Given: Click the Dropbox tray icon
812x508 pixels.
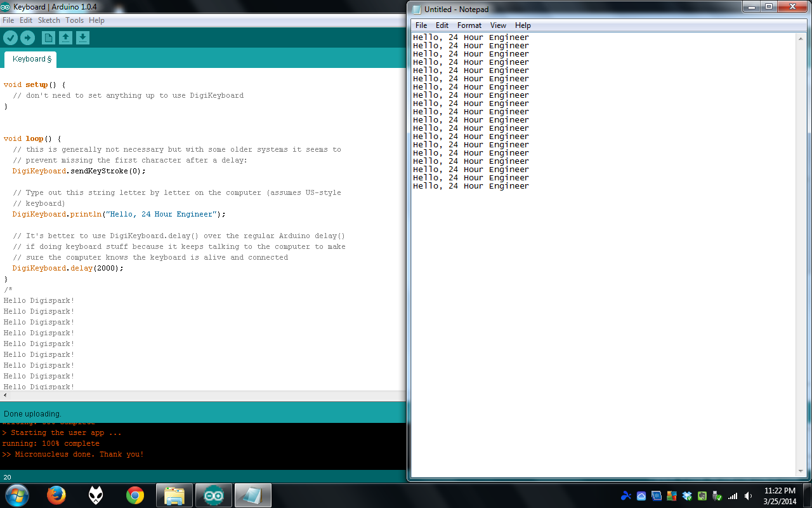Looking at the screenshot, I should (x=687, y=496).
